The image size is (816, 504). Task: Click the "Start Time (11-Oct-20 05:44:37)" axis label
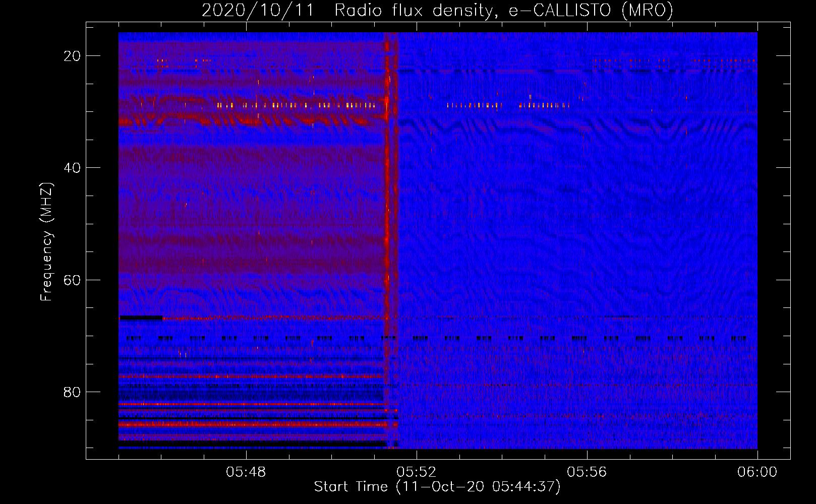coord(437,487)
